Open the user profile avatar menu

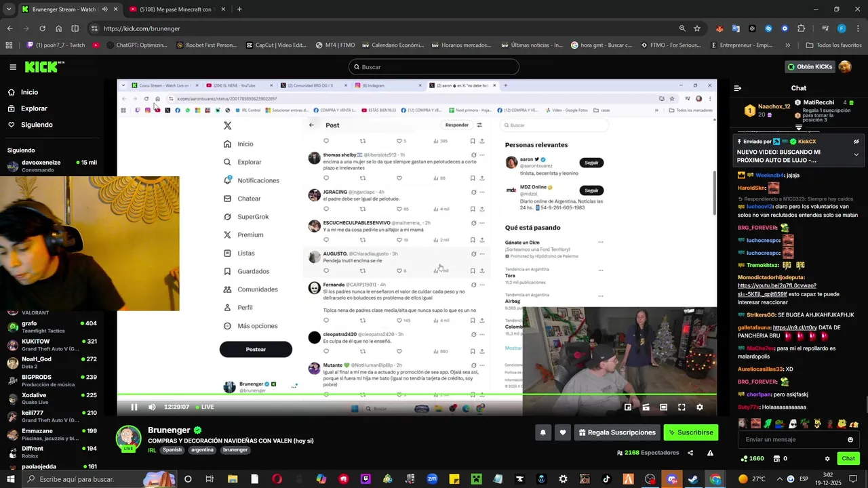845,66
